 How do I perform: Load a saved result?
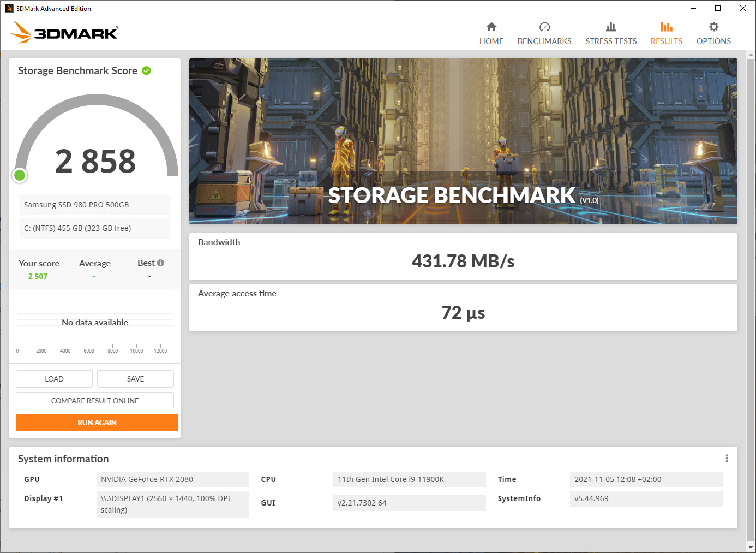tap(54, 378)
